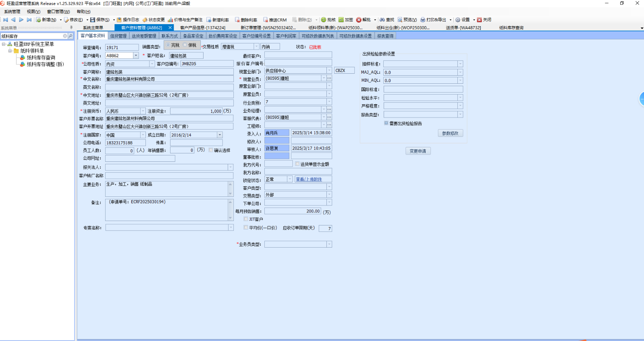Go to the previous record
This screenshot has height=341, width=644.
[13, 20]
